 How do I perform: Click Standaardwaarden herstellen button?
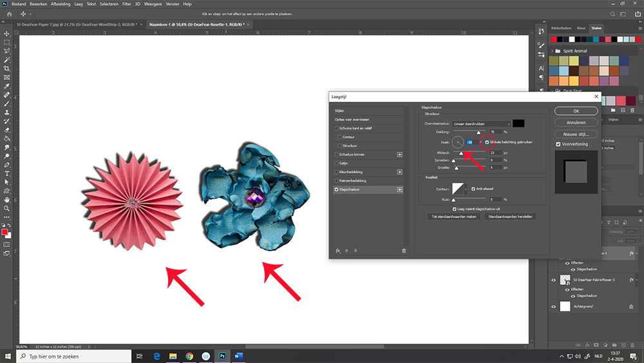click(510, 217)
